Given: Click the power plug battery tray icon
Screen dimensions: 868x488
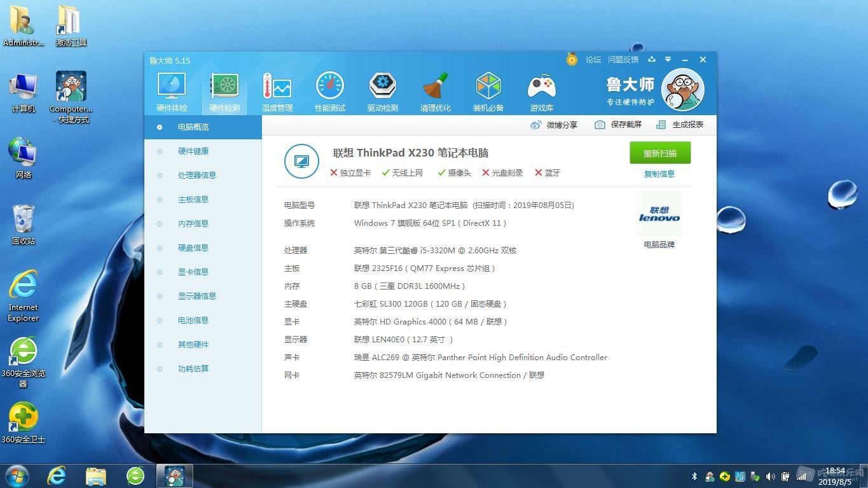Looking at the screenshot, I should point(786,476).
